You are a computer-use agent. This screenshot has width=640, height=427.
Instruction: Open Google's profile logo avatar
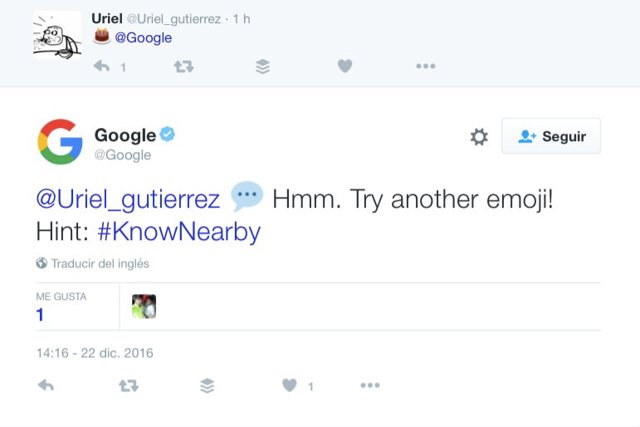pos(60,141)
